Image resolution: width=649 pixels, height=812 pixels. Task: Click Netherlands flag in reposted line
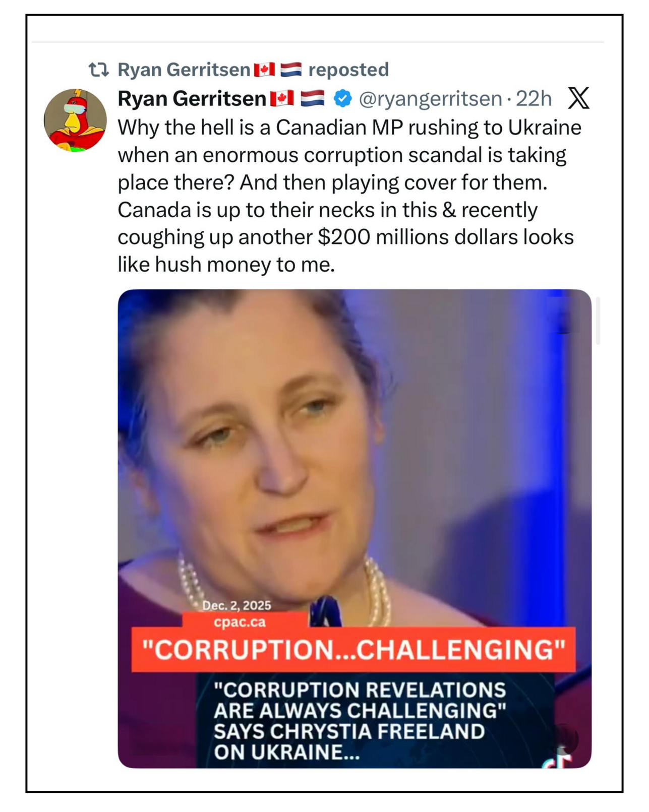[x=291, y=70]
